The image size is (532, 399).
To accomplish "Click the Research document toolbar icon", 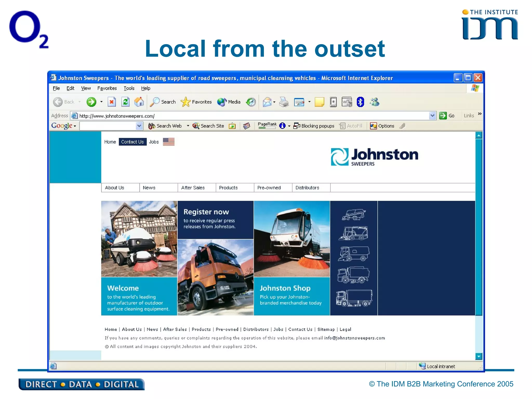I will coord(333,102).
